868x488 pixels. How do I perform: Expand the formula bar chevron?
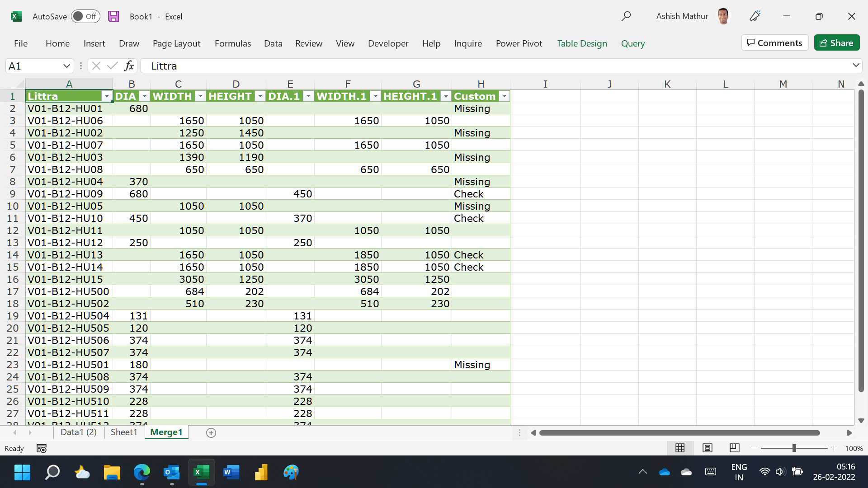click(x=855, y=66)
